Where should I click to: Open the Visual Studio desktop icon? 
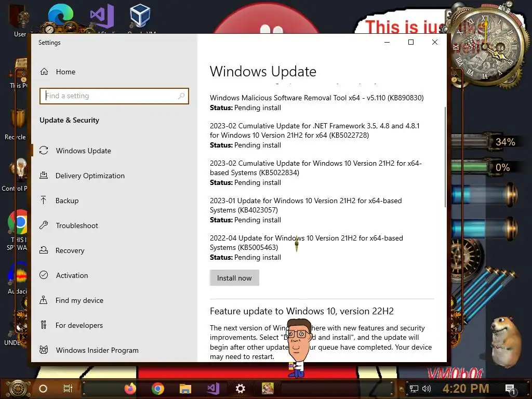[102, 16]
